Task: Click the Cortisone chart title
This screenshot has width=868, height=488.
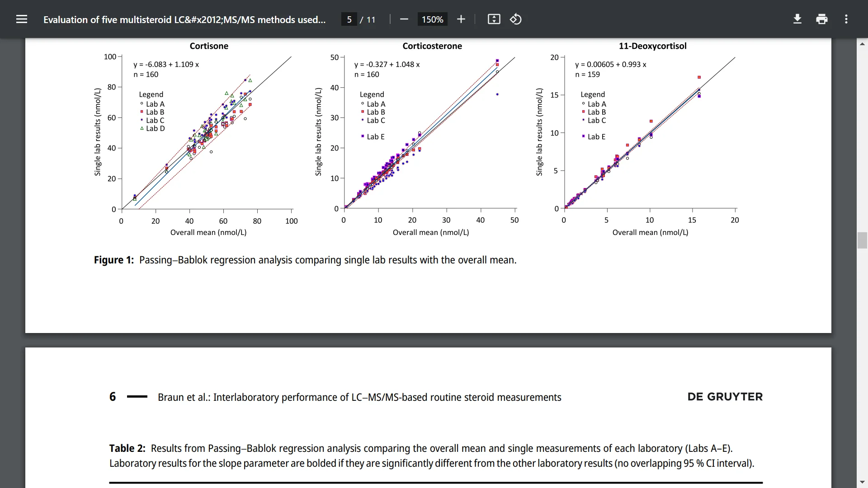Action: (209, 46)
